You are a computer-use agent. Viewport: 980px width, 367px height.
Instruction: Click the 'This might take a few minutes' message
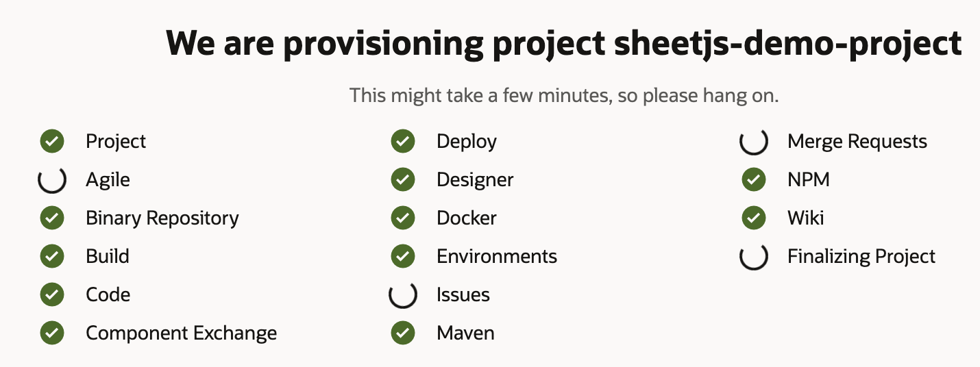[x=563, y=95]
